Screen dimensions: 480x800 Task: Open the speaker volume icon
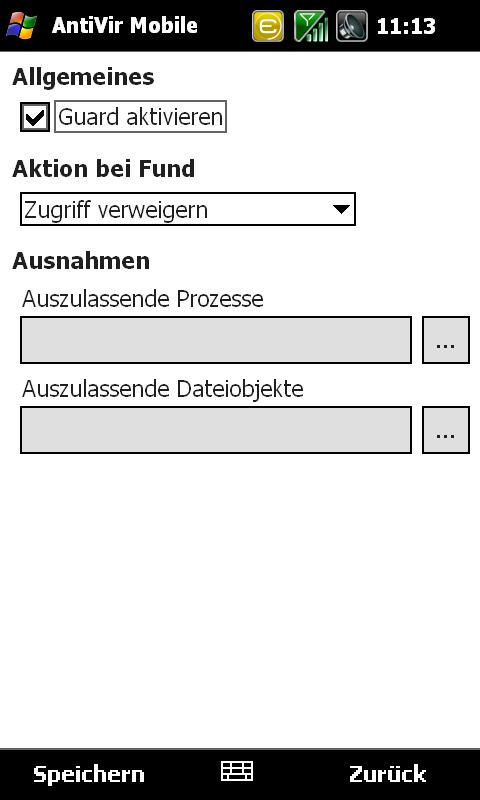click(352, 26)
